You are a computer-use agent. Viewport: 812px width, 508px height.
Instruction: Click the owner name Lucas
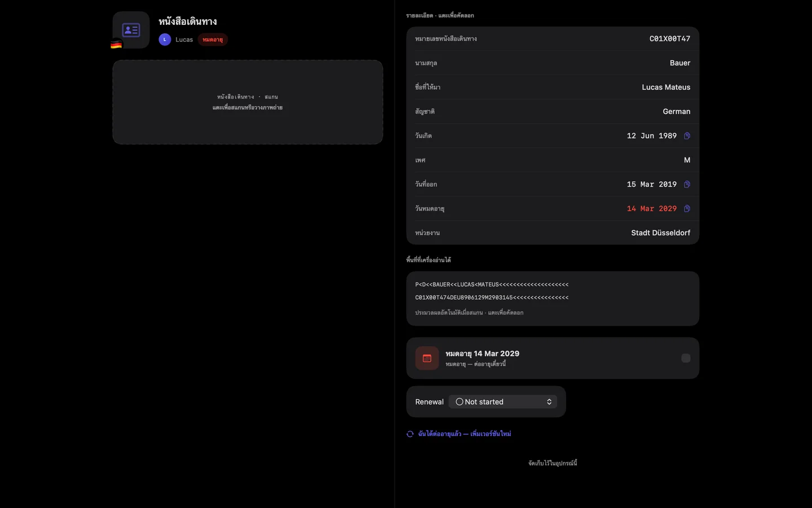pyautogui.click(x=184, y=40)
